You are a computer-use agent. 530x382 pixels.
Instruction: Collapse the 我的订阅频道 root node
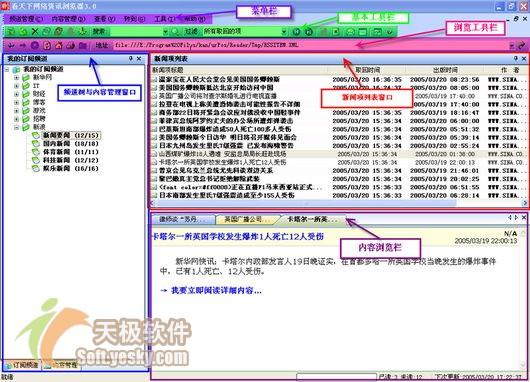click(7, 70)
